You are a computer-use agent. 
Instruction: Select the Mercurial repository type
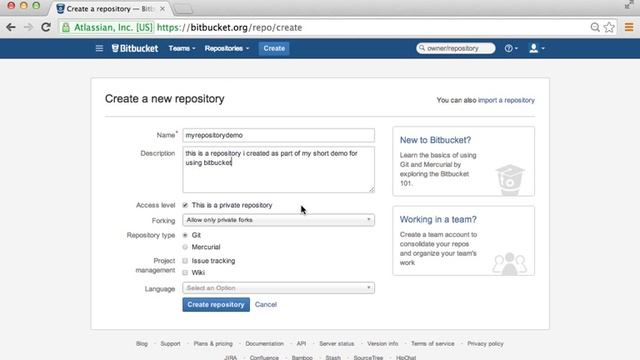tap(185, 247)
